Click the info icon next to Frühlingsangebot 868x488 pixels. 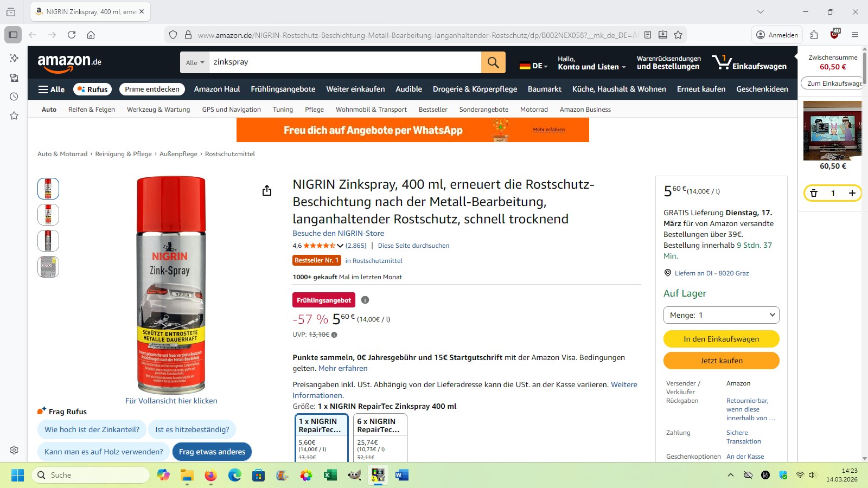(365, 300)
